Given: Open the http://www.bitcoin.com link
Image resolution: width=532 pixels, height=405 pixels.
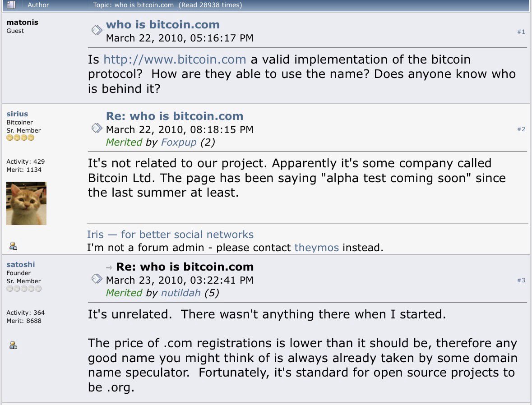Looking at the screenshot, I should (175, 60).
